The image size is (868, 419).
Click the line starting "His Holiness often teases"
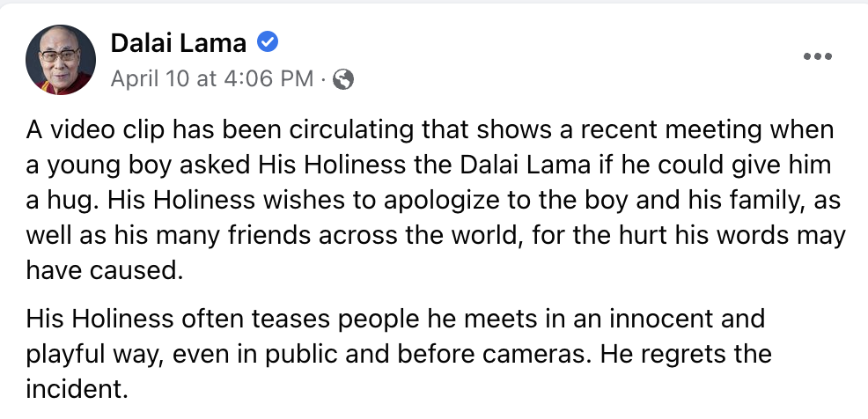pos(395,318)
